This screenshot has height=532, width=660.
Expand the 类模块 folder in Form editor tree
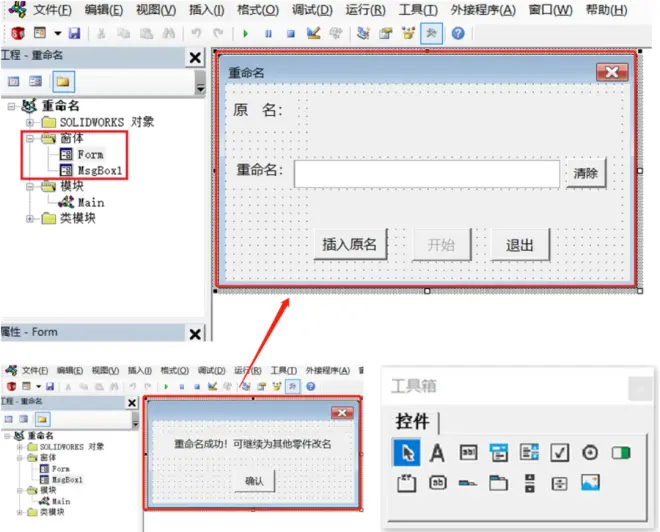coord(29,218)
